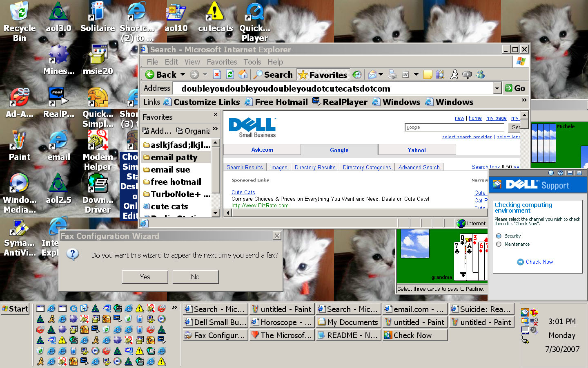This screenshot has height=368, width=588.
Task: Open the File menu
Action: pyautogui.click(x=152, y=62)
